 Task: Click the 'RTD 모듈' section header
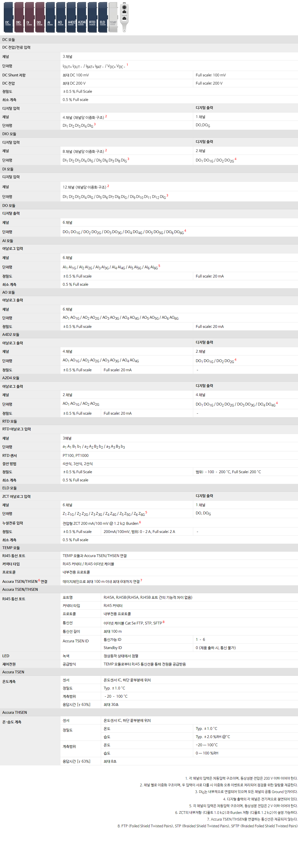pos(149,421)
